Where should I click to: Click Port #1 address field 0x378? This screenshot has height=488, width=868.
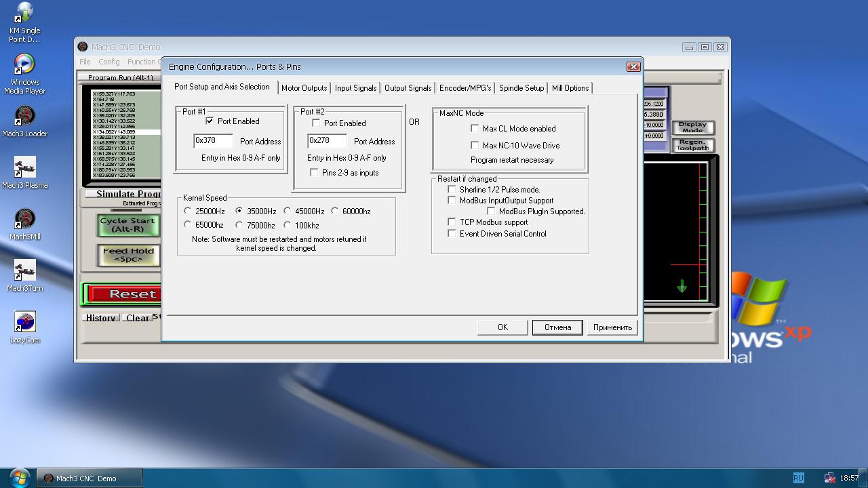click(x=214, y=141)
